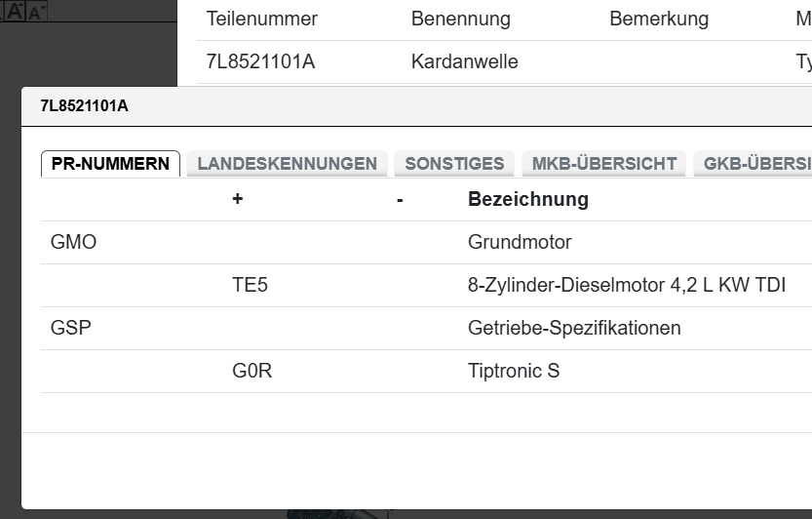Click the increase font size icon
812x519 pixels.
[15, 12]
